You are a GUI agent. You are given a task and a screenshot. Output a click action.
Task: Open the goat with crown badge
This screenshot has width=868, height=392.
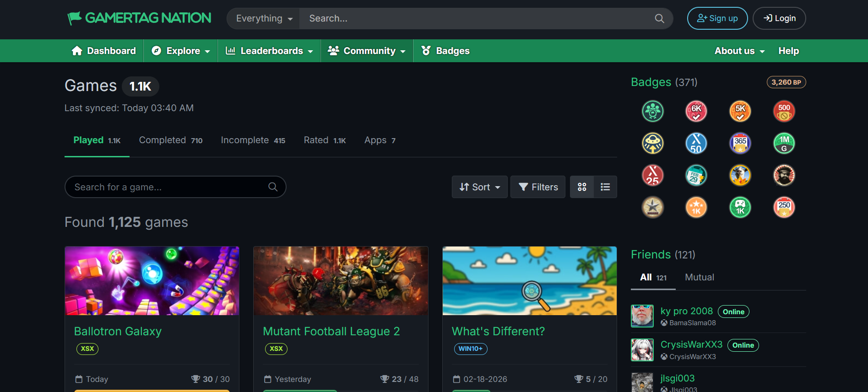pos(740,175)
